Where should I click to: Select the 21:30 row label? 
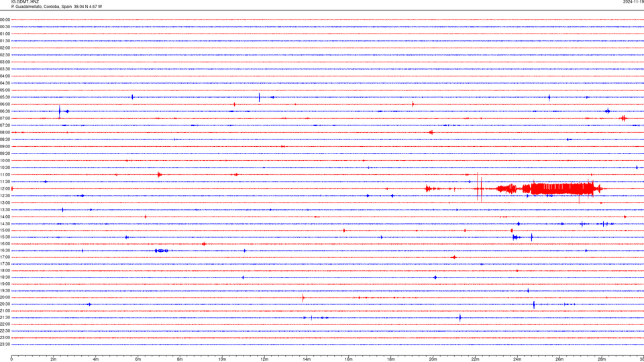[x=5, y=318]
